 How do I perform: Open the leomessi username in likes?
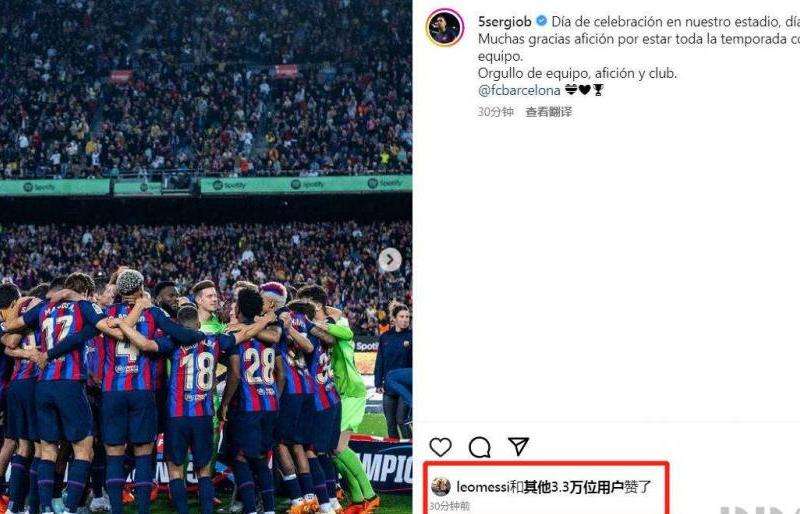click(x=483, y=486)
